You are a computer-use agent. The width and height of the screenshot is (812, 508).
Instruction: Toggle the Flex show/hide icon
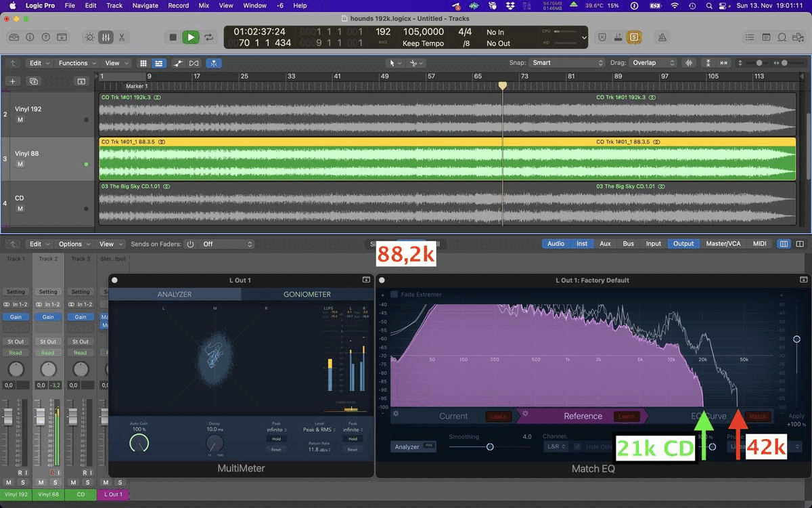click(x=194, y=63)
